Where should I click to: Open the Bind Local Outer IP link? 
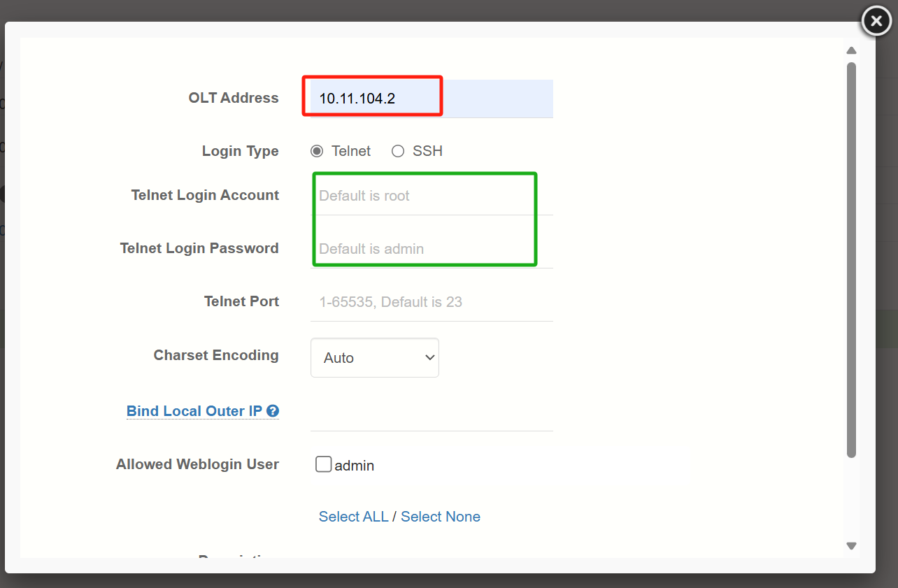(x=196, y=411)
